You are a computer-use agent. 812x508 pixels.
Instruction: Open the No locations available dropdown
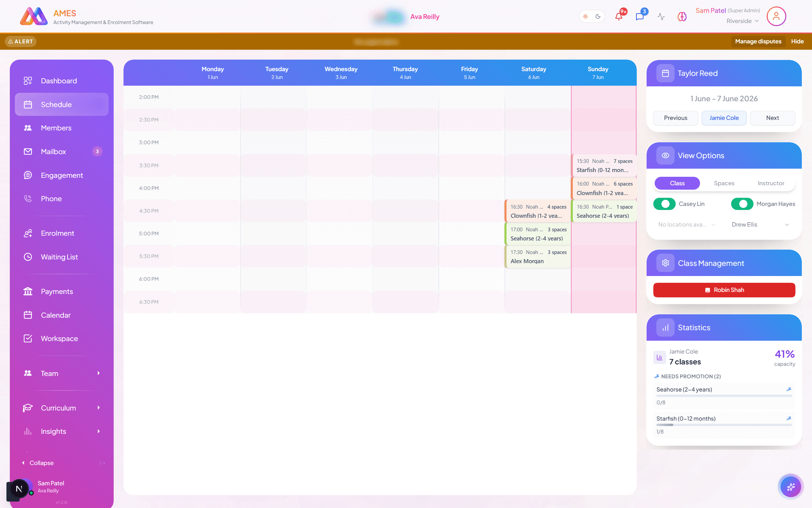coord(686,225)
